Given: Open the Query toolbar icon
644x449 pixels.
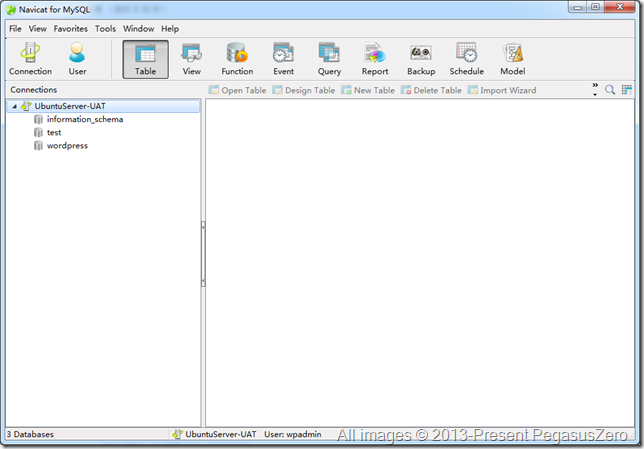Looking at the screenshot, I should coord(329,59).
